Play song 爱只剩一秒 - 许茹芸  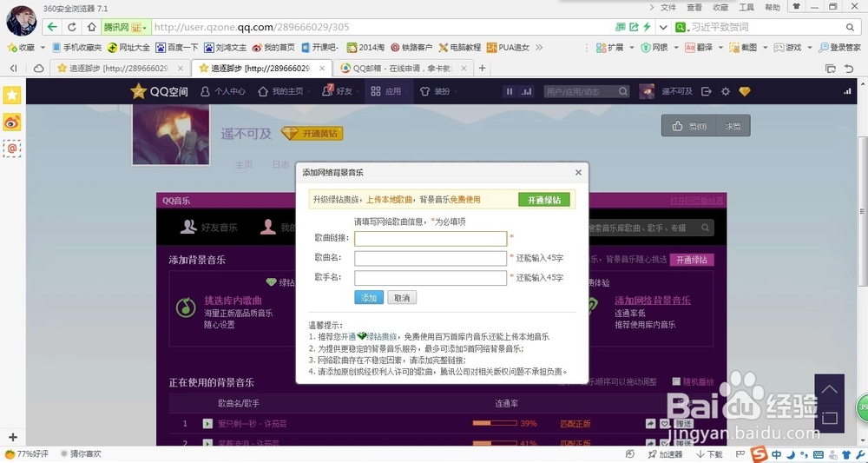click(x=207, y=424)
